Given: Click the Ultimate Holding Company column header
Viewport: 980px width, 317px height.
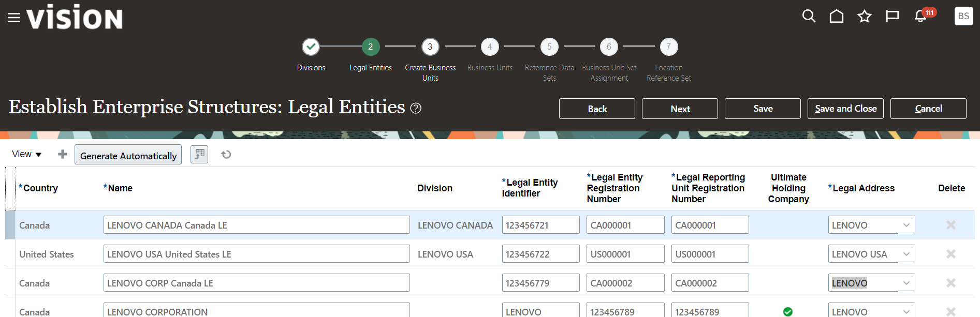Looking at the screenshot, I should (x=788, y=188).
